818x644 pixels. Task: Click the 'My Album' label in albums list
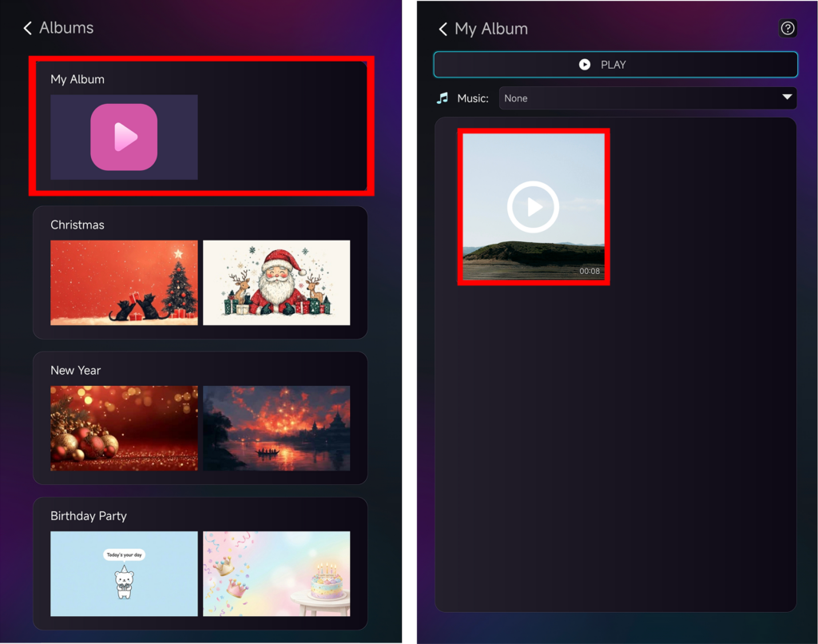[77, 79]
